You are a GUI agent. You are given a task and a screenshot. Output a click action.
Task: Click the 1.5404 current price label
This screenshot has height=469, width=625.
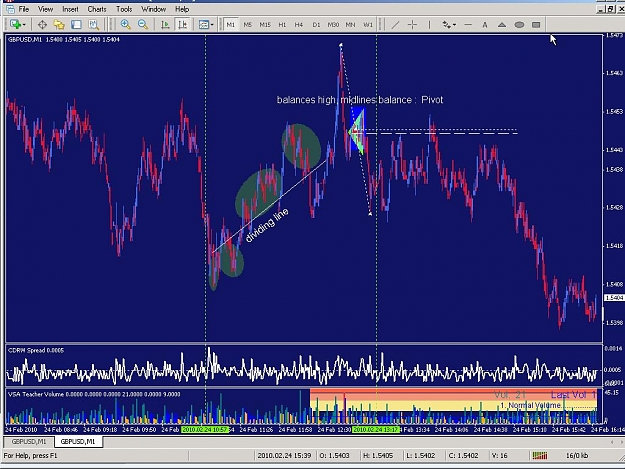click(614, 298)
